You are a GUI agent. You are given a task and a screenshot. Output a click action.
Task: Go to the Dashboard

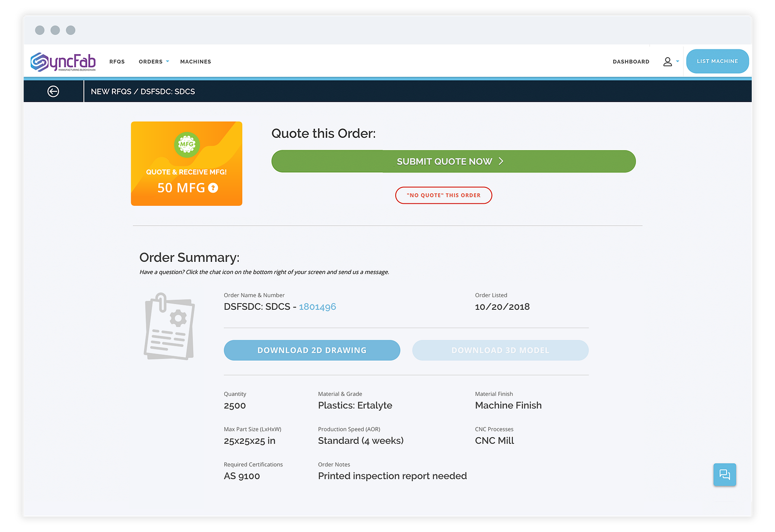(631, 61)
